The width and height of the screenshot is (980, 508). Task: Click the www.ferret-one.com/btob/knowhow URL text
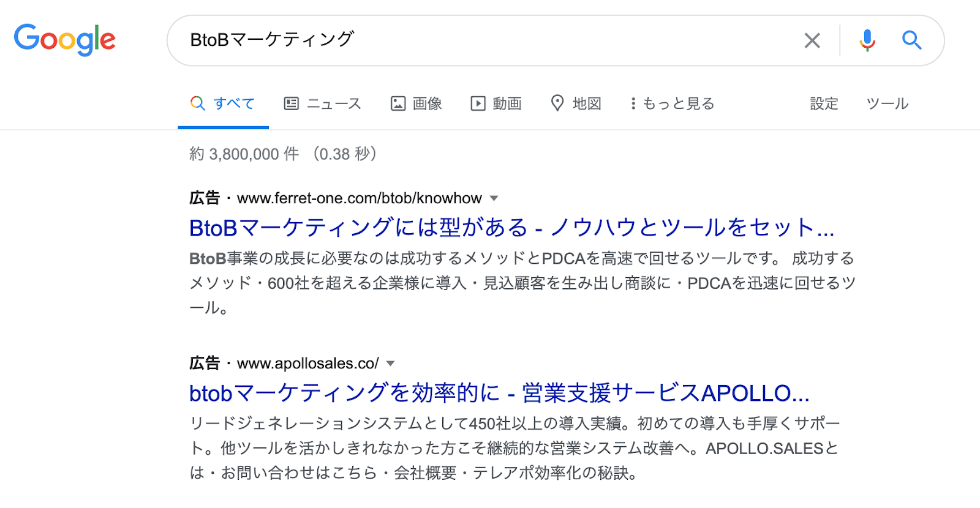360,198
